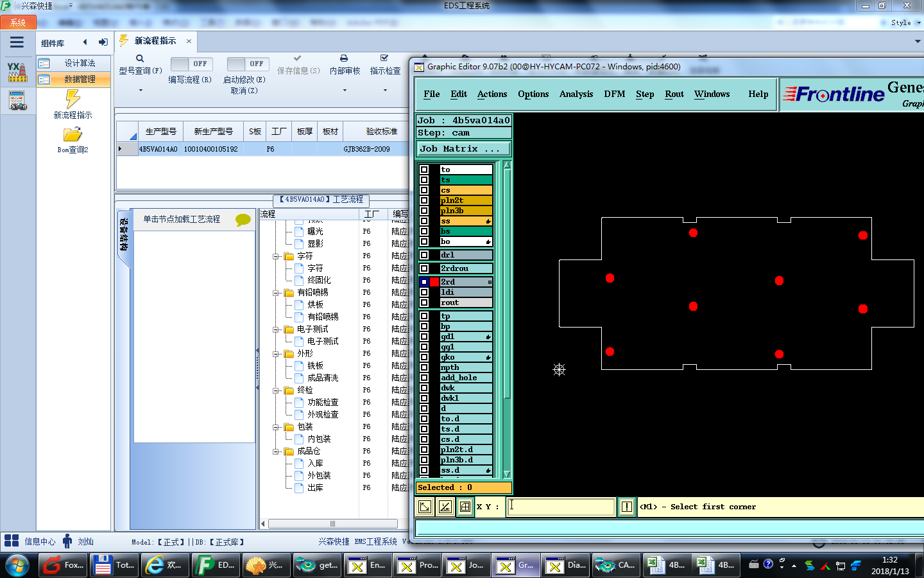The height and width of the screenshot is (578, 924).
Task: Toggle the '2rd' layer checkbox
Action: (x=424, y=282)
